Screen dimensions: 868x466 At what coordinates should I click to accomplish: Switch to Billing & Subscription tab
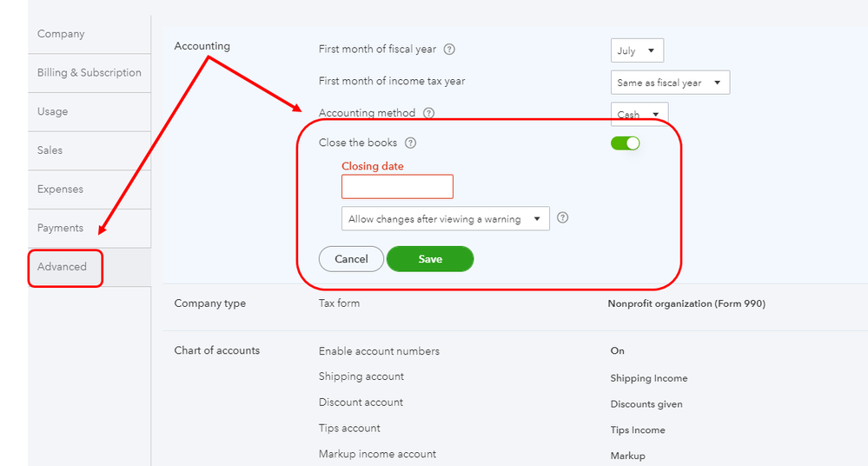click(89, 73)
